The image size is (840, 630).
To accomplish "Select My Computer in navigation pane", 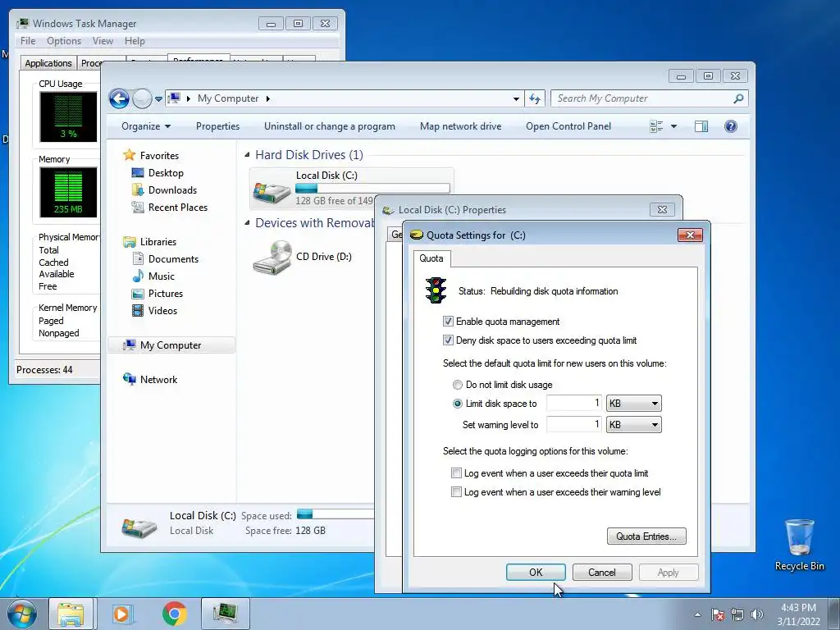I will 171,345.
